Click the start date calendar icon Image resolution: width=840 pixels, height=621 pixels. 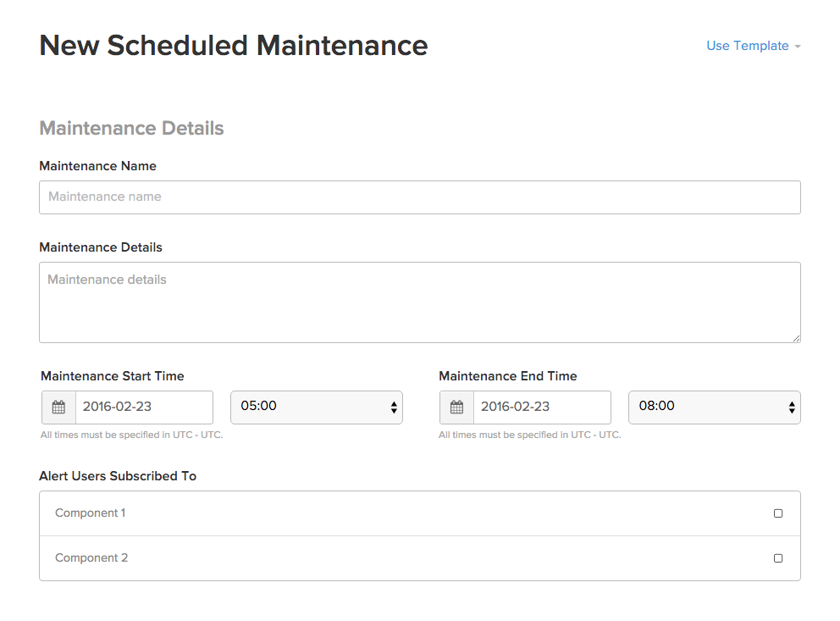[x=58, y=408]
